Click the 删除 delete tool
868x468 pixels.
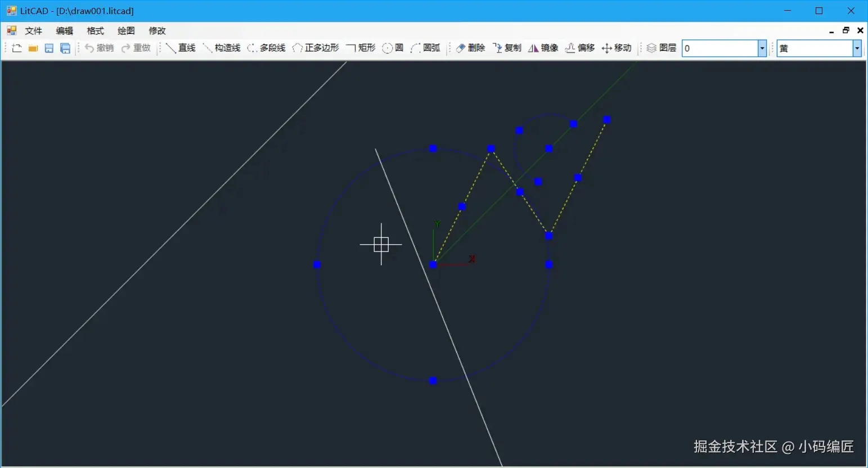(x=470, y=48)
